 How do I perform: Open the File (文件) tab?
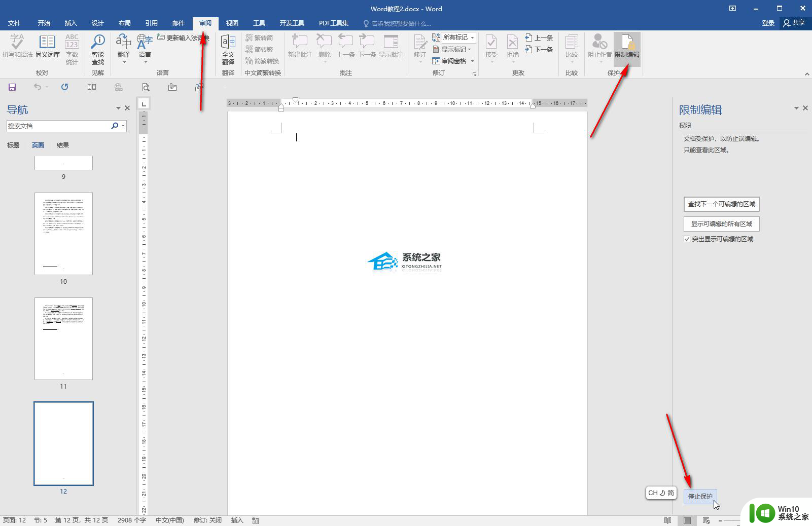click(14, 23)
